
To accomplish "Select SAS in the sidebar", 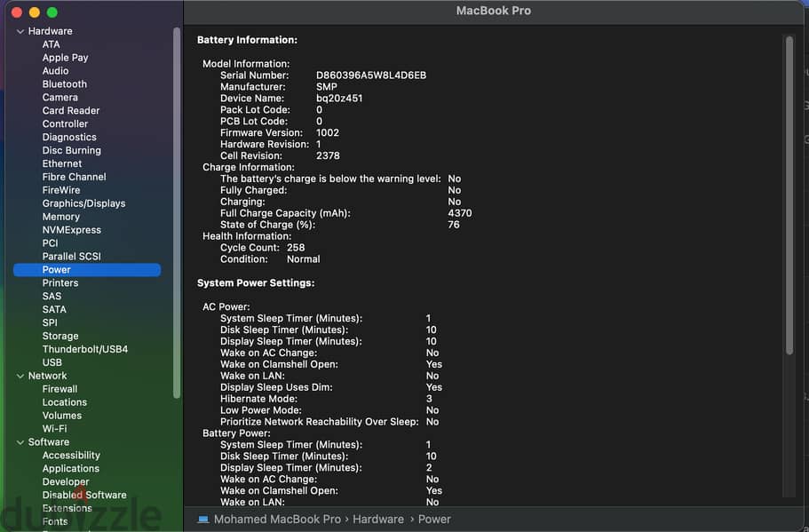I will pos(52,296).
